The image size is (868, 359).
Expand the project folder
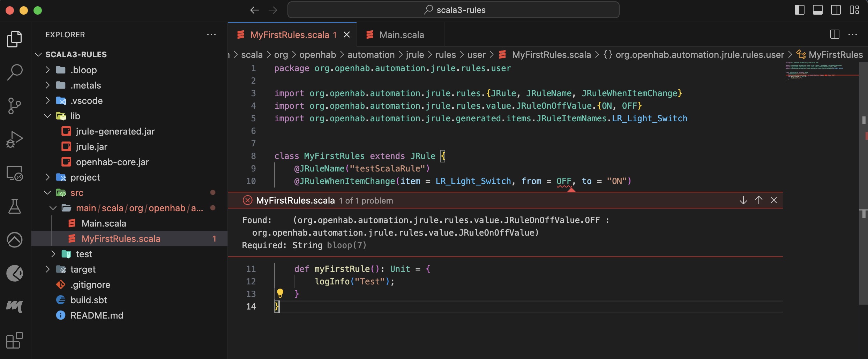click(x=48, y=177)
